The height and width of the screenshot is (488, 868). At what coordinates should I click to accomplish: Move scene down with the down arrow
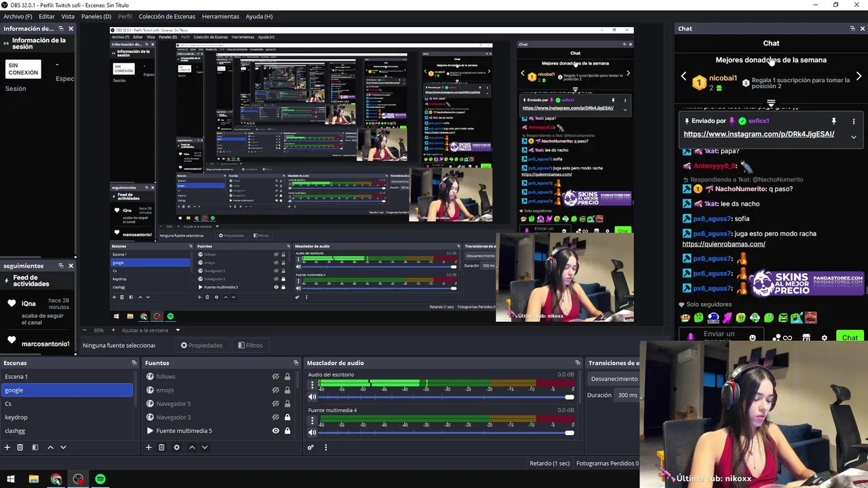[x=63, y=447]
